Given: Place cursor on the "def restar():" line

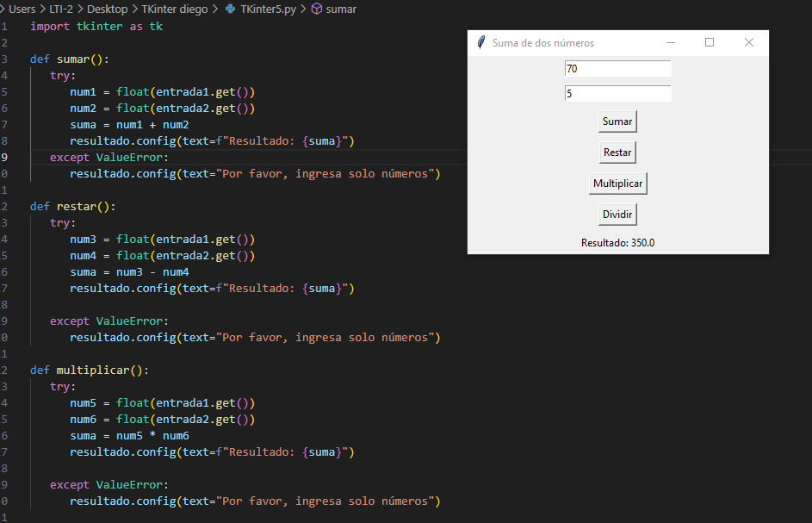Looking at the screenshot, I should (72, 207).
